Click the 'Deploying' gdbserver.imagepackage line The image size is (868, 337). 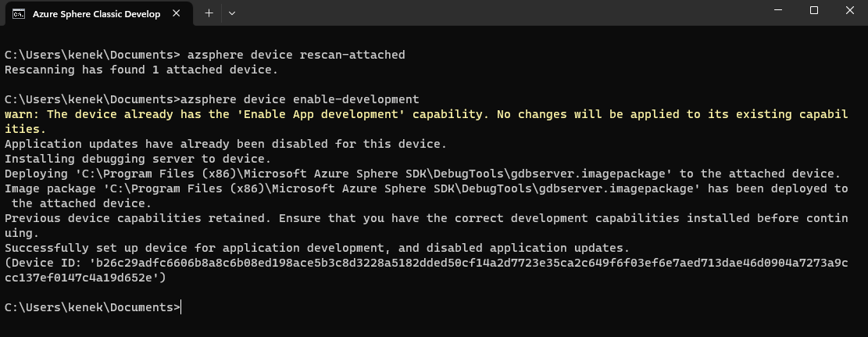tap(423, 174)
